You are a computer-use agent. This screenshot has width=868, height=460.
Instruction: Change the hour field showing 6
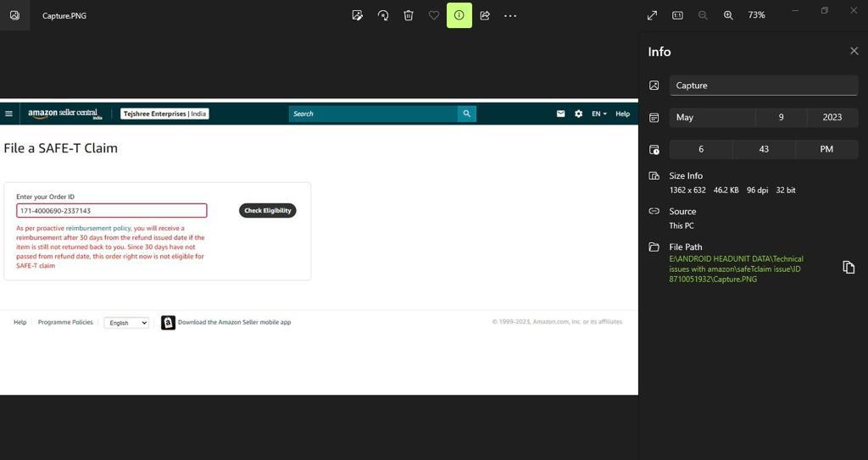pyautogui.click(x=701, y=149)
